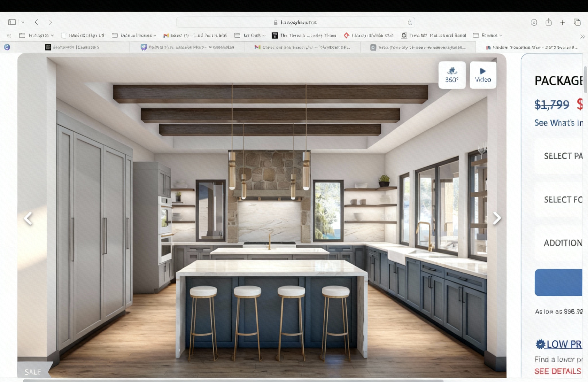Expand sidebar options dropdown arrow
588x382 pixels.
23,22
